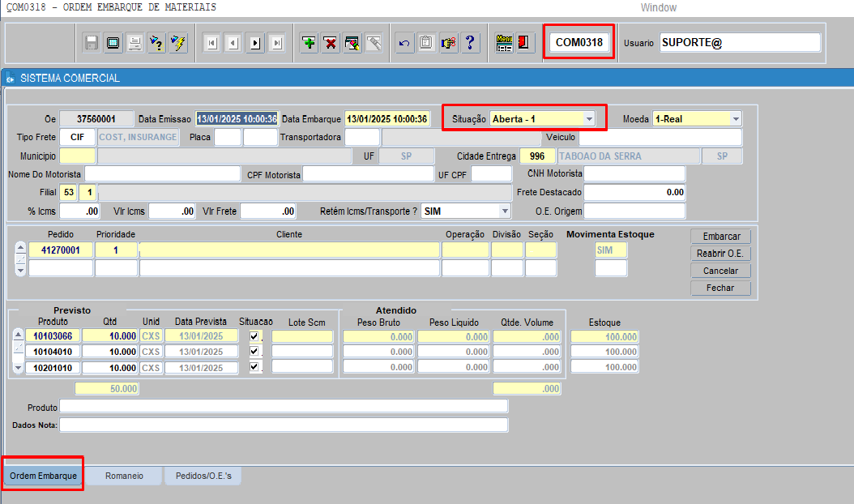Click the COM0318 program code field
The height and width of the screenshot is (504, 854).
[x=579, y=42]
